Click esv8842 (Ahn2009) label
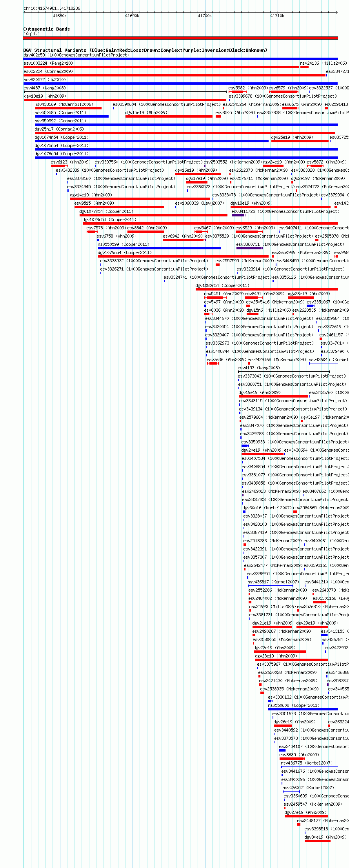This screenshot has width=349, height=868. (x=147, y=228)
